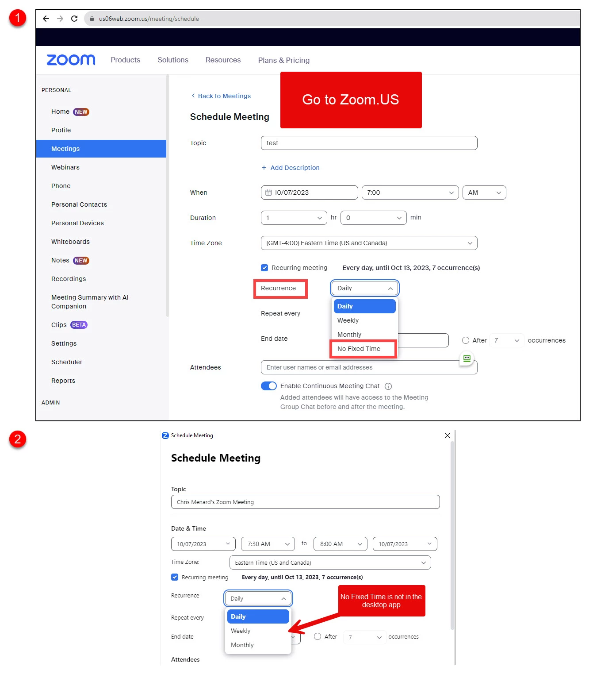Select Monthly in web recurrence list
This screenshot has width=616, height=674.
365,335
